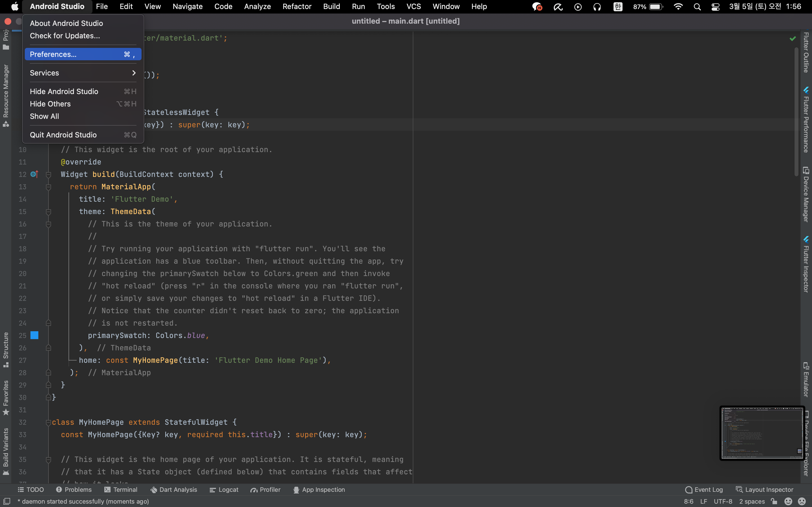Open the Flutter Inspector side panel
This screenshot has width=812, height=507.
coord(806,265)
